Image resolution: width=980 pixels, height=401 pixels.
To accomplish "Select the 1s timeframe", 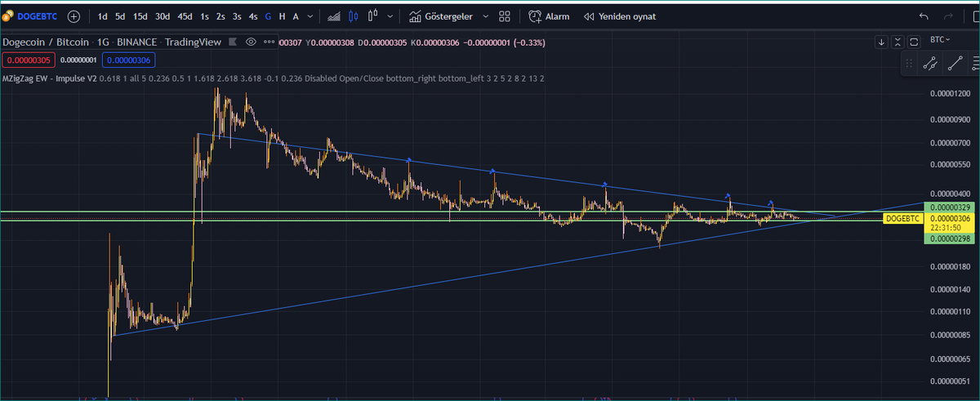I will click(204, 16).
